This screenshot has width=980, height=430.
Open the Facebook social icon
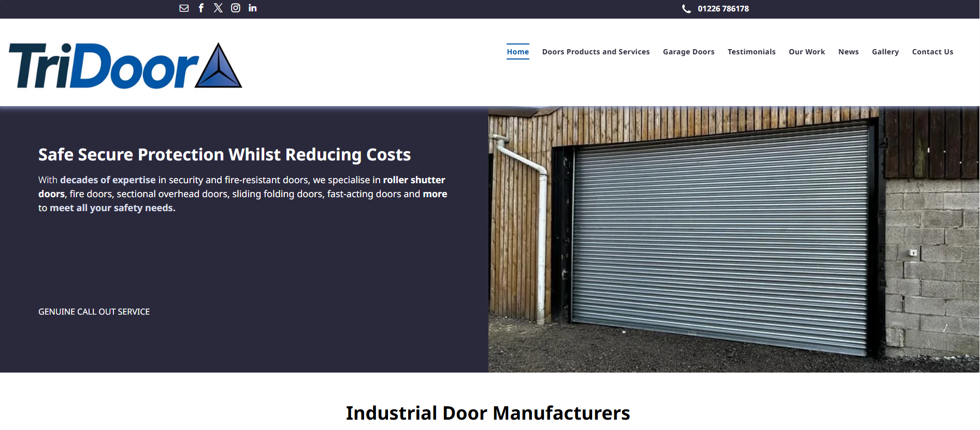[201, 8]
